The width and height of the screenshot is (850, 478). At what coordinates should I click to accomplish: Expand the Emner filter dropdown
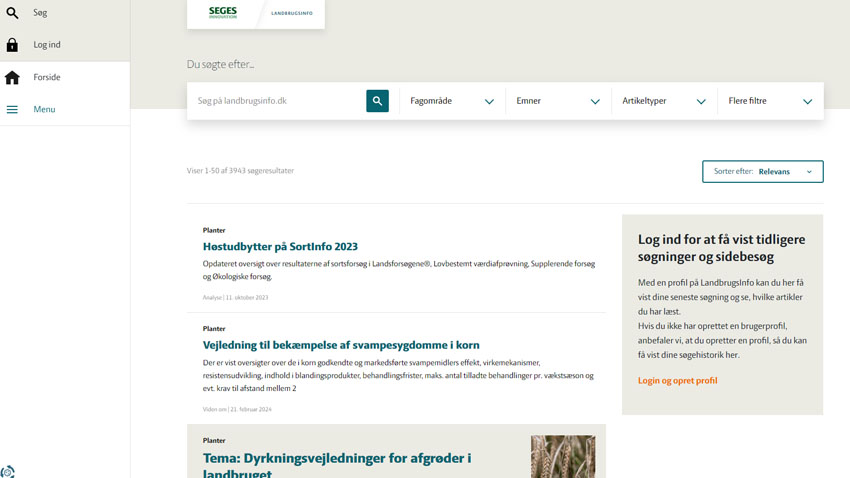pyautogui.click(x=558, y=101)
